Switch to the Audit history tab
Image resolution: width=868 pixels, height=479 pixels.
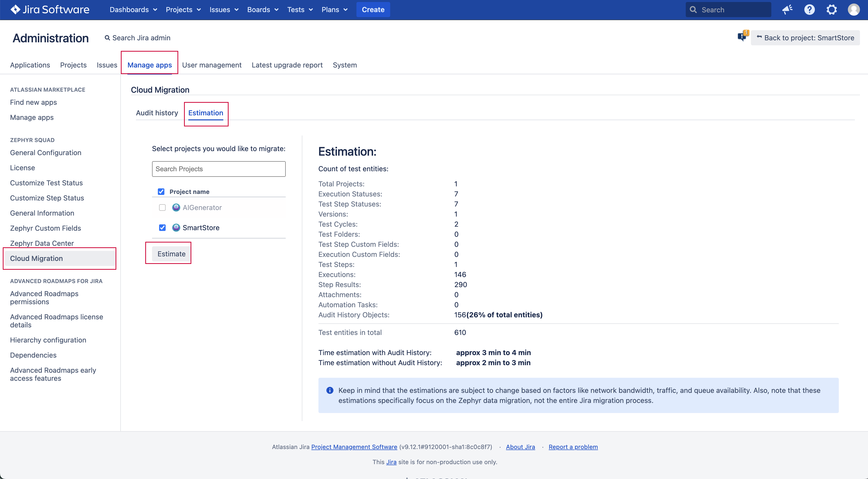156,113
